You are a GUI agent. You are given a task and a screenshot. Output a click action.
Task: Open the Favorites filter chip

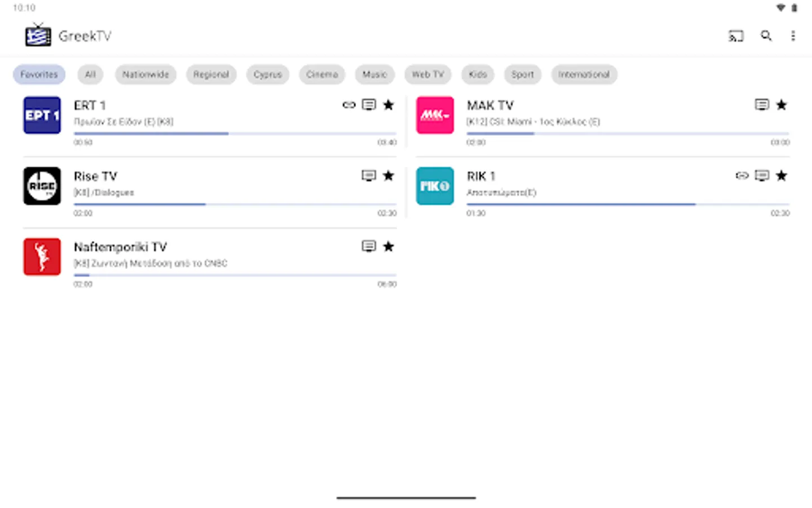pos(39,74)
